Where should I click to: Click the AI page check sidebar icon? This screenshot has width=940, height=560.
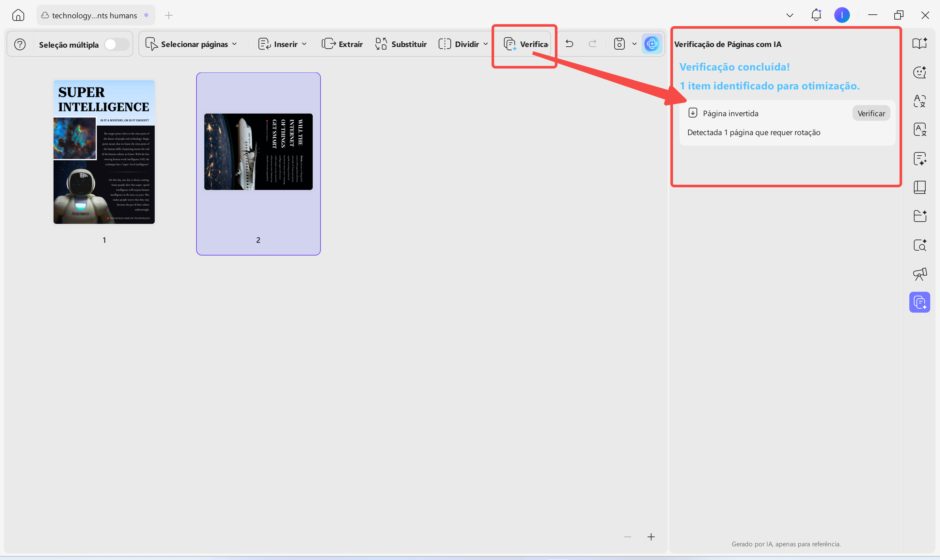pos(920,302)
